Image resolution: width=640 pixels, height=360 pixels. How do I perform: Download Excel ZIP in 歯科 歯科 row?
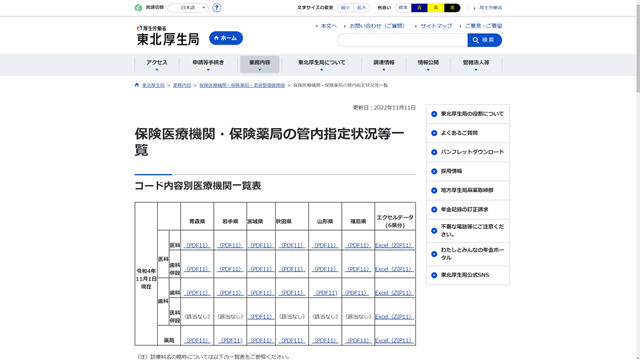pyautogui.click(x=394, y=293)
